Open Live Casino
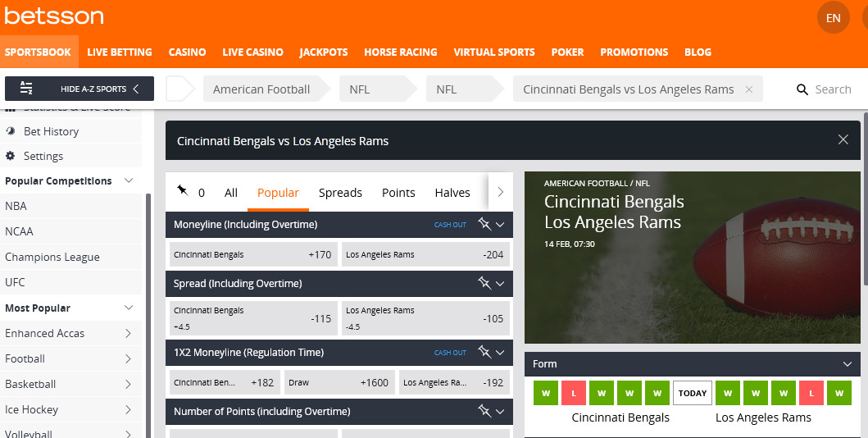The height and width of the screenshot is (438, 868). click(x=253, y=52)
